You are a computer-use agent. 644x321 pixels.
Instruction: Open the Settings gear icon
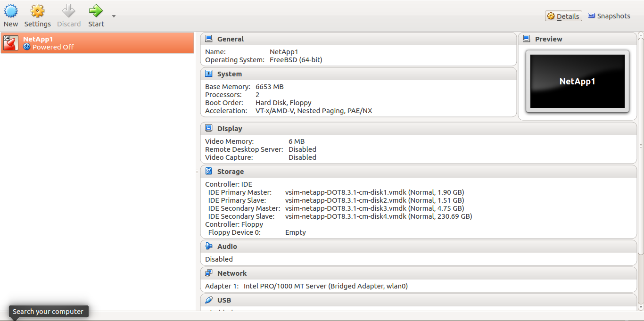click(37, 10)
